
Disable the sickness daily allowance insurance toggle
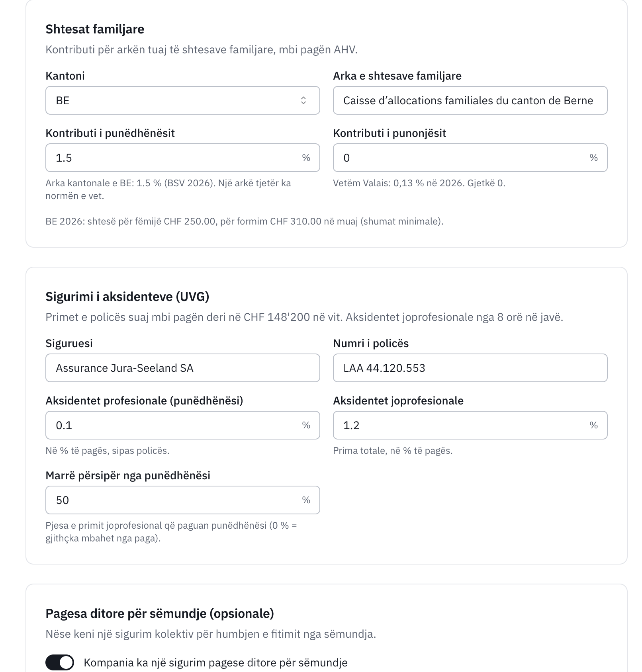60,662
